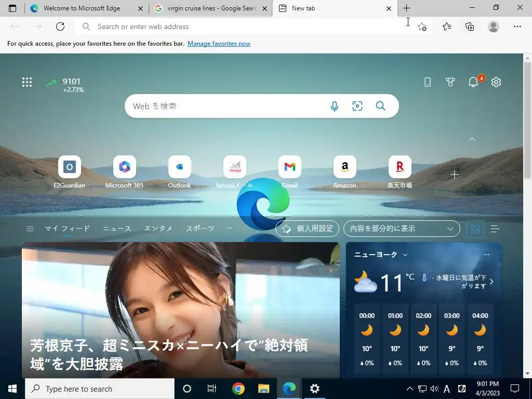Image resolution: width=532 pixels, height=399 pixels.
Task: Open Task View in the taskbar
Action: click(212, 389)
